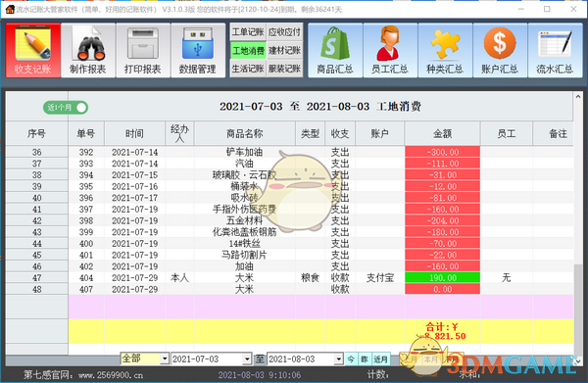Click scrollbar up arrow at table top

[578, 97]
